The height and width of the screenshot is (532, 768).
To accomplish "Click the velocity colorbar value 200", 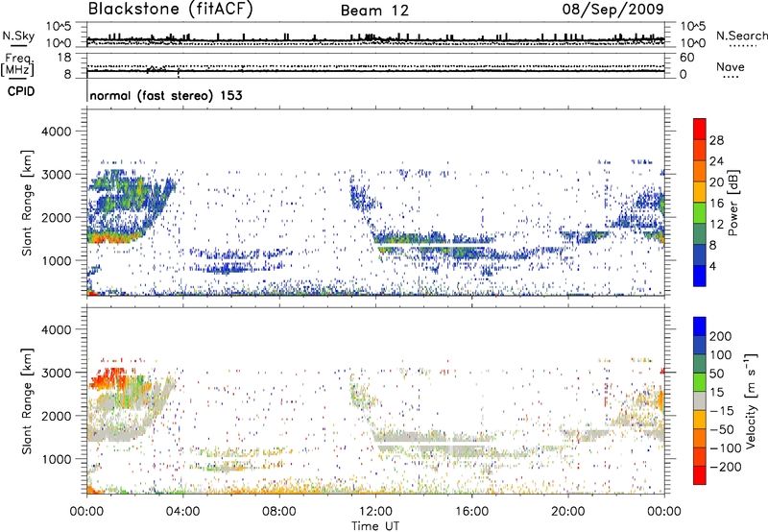I will 721,336.
